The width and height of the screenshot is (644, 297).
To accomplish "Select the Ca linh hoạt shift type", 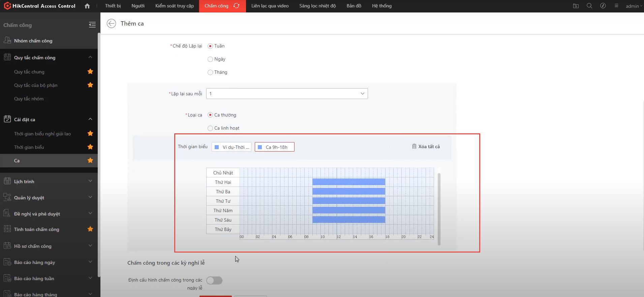I will tap(210, 128).
